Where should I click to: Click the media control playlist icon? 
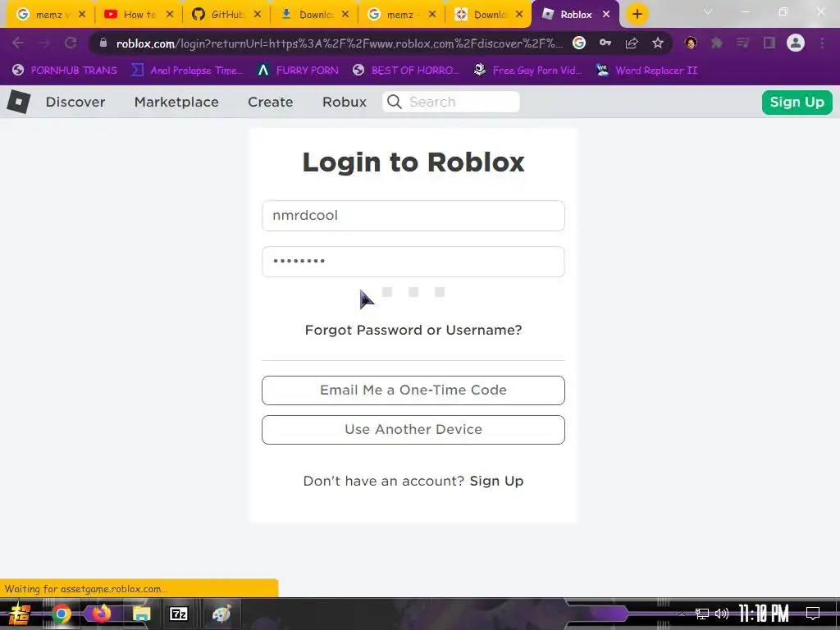coord(742,43)
